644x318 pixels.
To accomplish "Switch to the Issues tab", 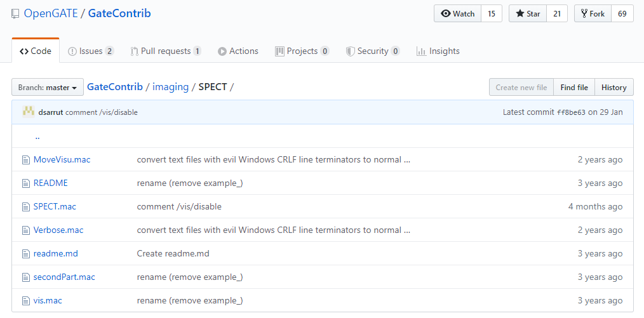I will tap(91, 51).
